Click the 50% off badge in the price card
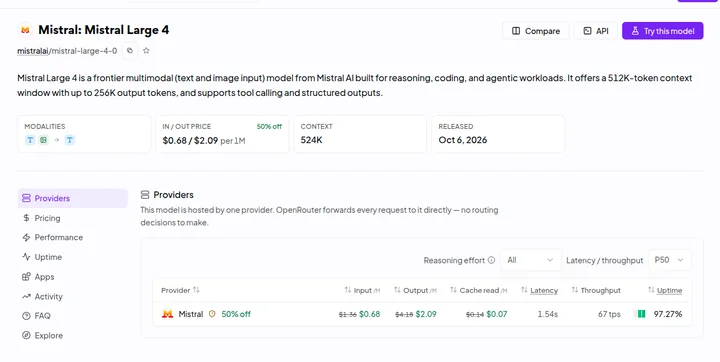Image resolution: width=720 pixels, height=362 pixels. click(269, 126)
